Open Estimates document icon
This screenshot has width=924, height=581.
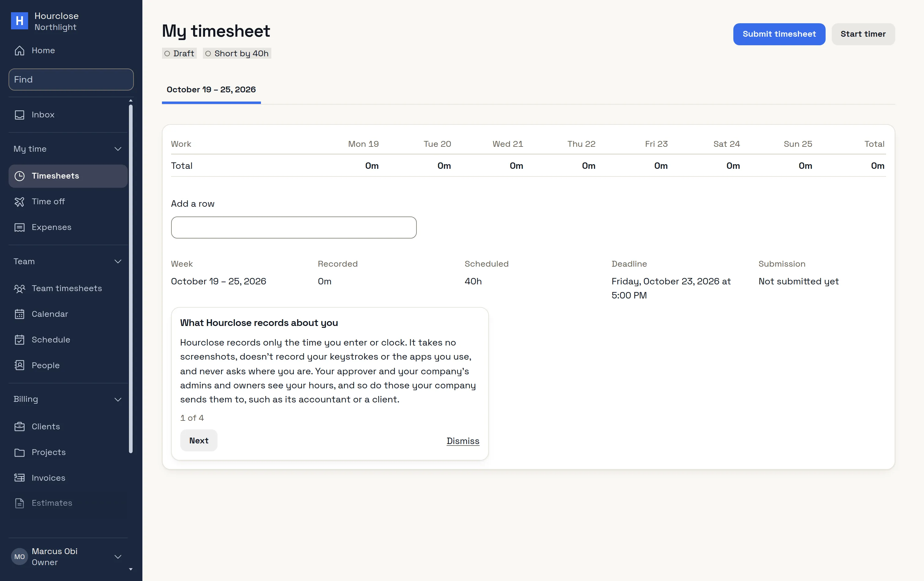(x=19, y=503)
